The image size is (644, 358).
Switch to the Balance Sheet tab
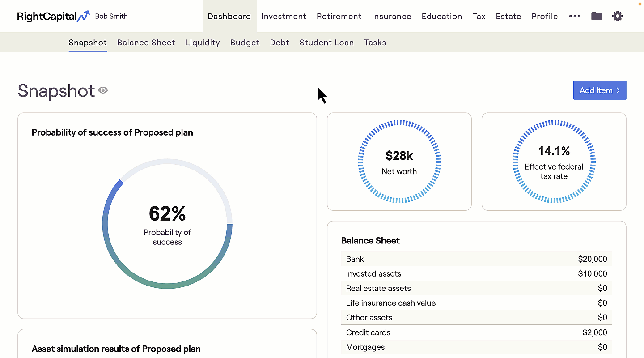pyautogui.click(x=146, y=43)
